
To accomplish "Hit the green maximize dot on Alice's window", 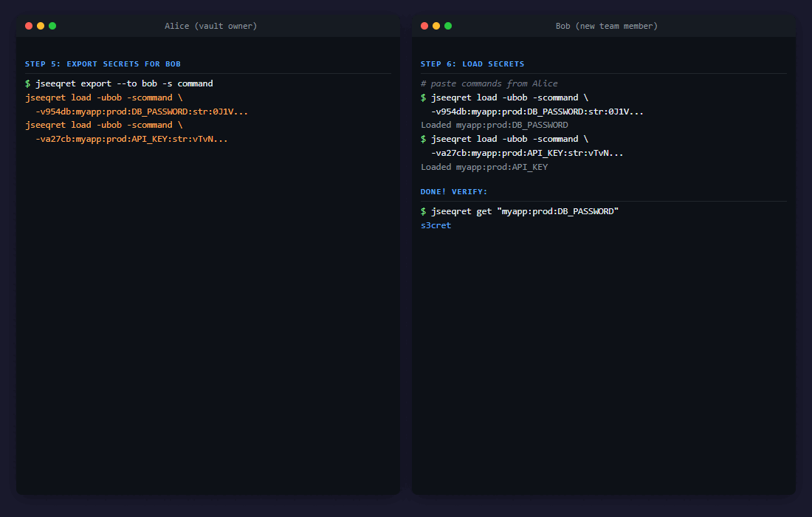I will 52,26.
